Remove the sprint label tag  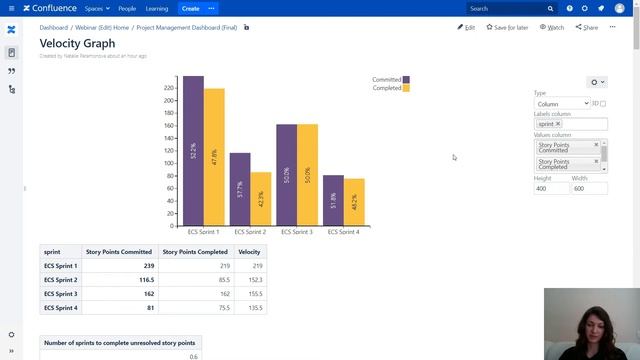coord(558,124)
